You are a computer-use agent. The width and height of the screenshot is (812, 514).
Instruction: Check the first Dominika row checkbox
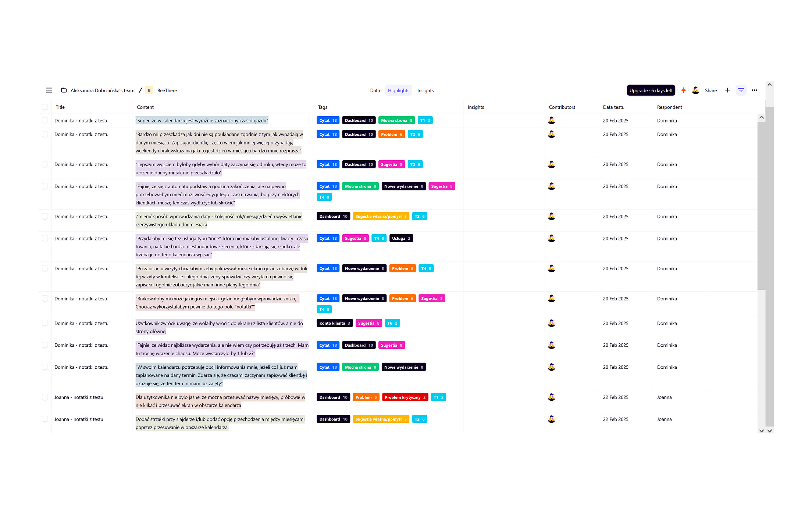click(x=45, y=121)
